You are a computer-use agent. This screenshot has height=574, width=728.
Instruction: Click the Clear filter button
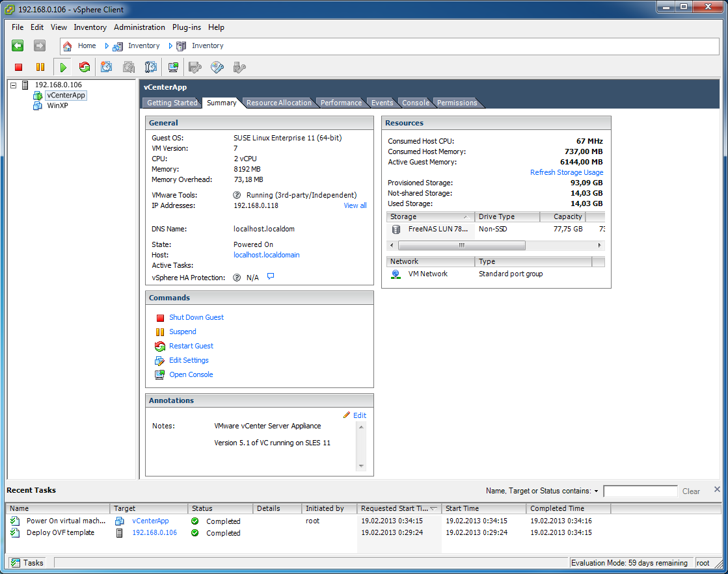pyautogui.click(x=691, y=491)
